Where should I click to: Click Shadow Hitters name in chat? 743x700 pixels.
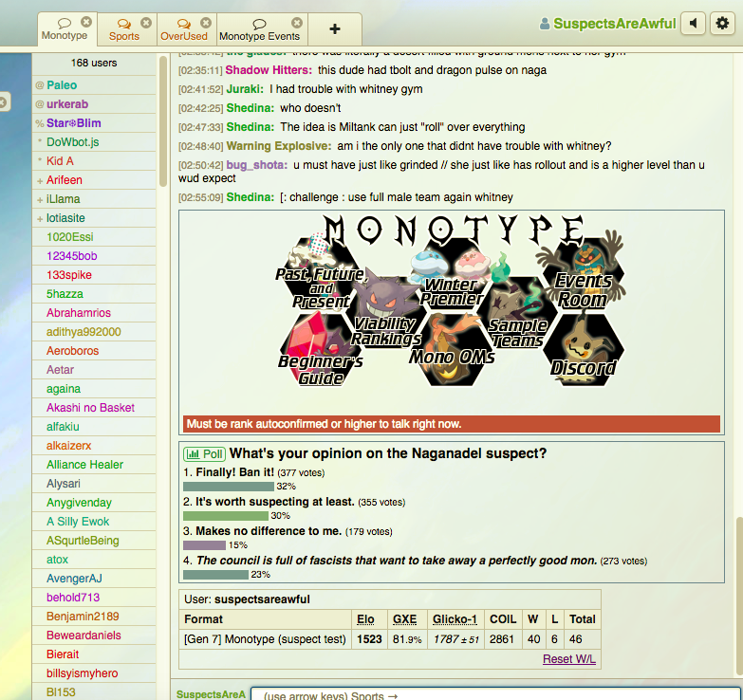coord(269,70)
